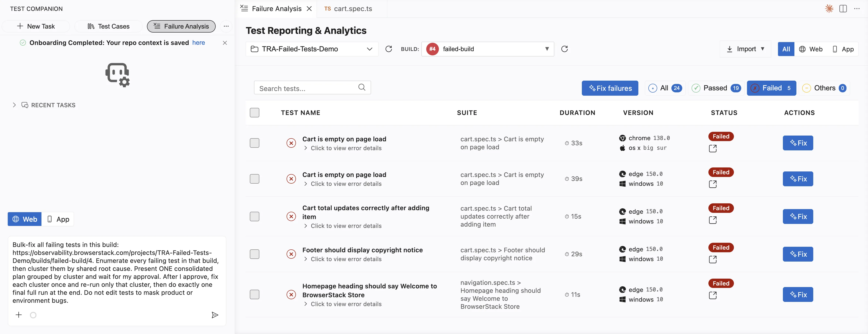Check the Footer should display copyright row
Screen dimensions: 868x334
[254, 254]
